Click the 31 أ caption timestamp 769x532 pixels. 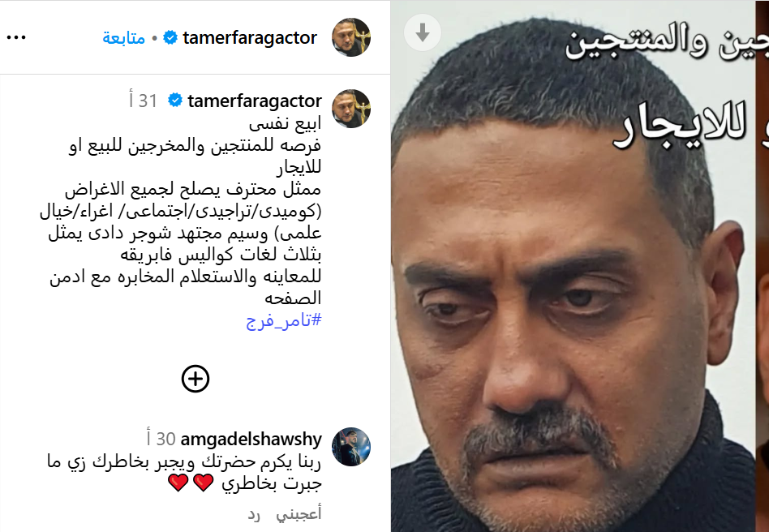(143, 101)
